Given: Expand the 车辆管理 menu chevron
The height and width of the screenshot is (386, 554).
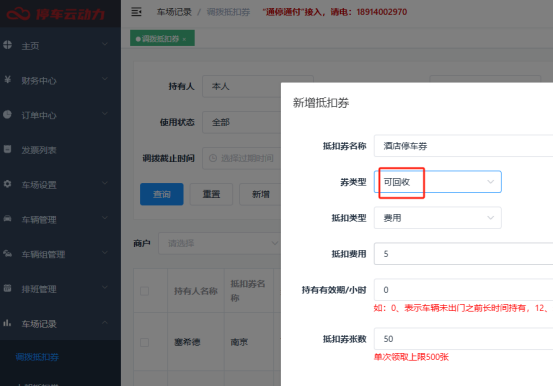Looking at the screenshot, I should (x=105, y=218).
